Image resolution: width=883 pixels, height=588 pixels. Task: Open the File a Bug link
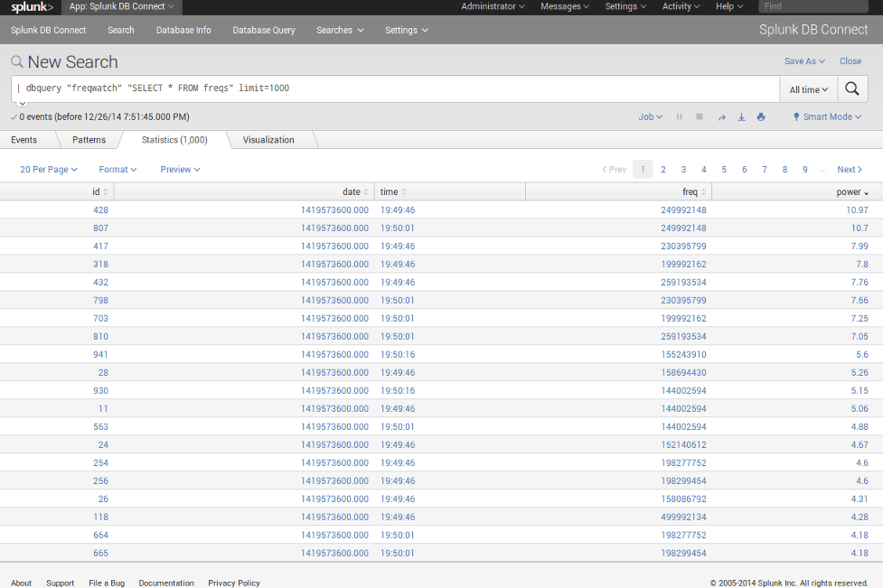coord(107,583)
